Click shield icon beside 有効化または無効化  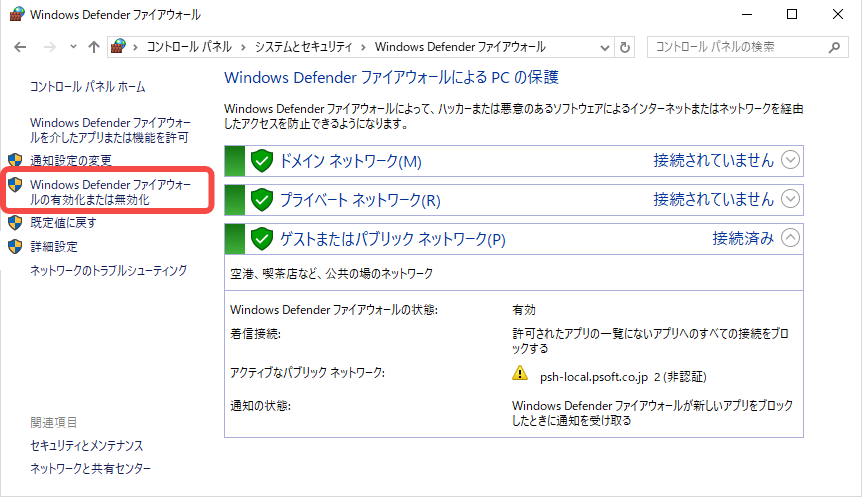click(15, 185)
